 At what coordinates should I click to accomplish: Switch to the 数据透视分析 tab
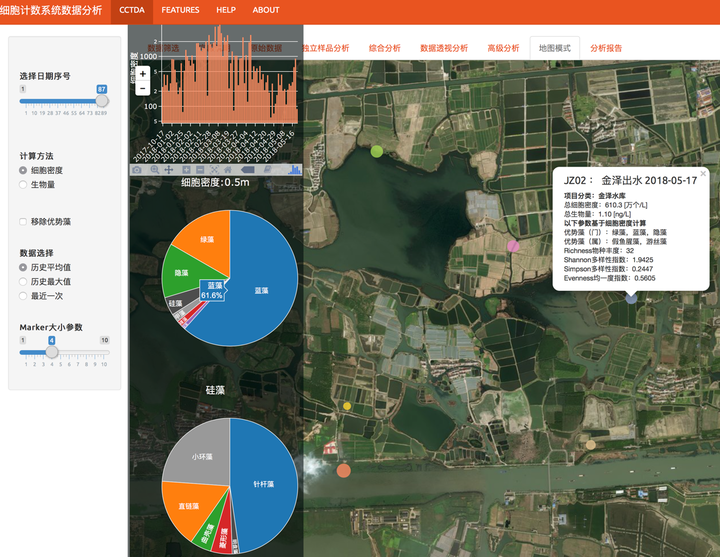[443, 48]
